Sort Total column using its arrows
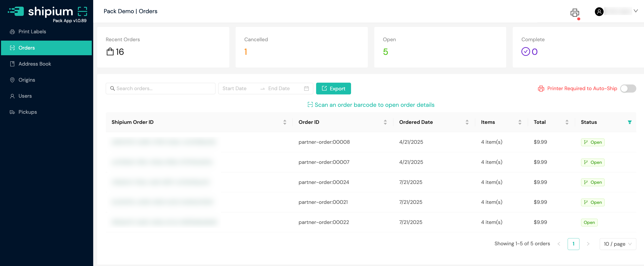 567,122
